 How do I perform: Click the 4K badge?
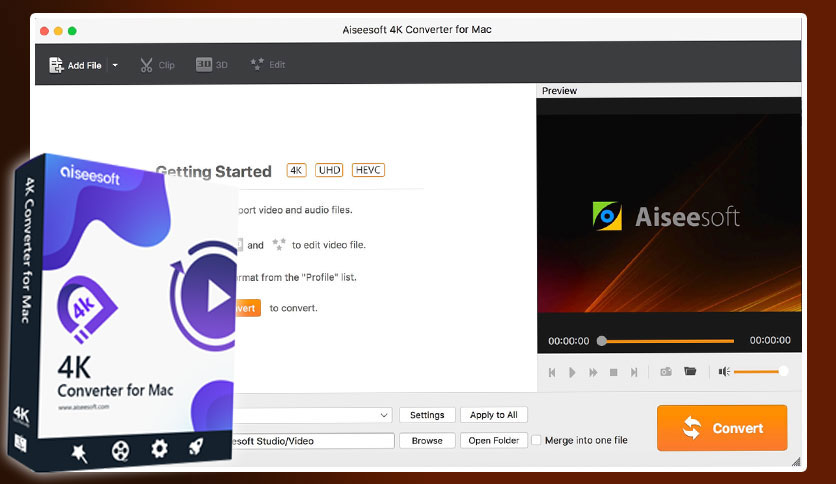pos(296,170)
